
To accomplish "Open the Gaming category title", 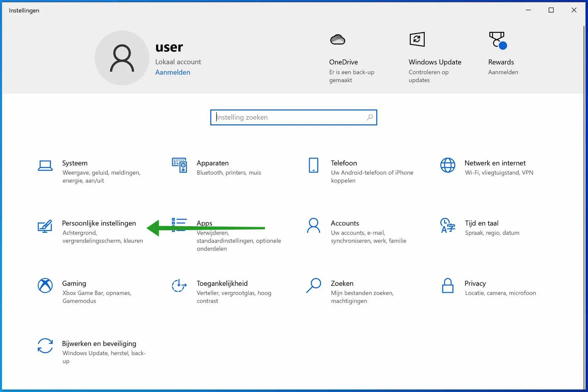I will (x=74, y=284).
